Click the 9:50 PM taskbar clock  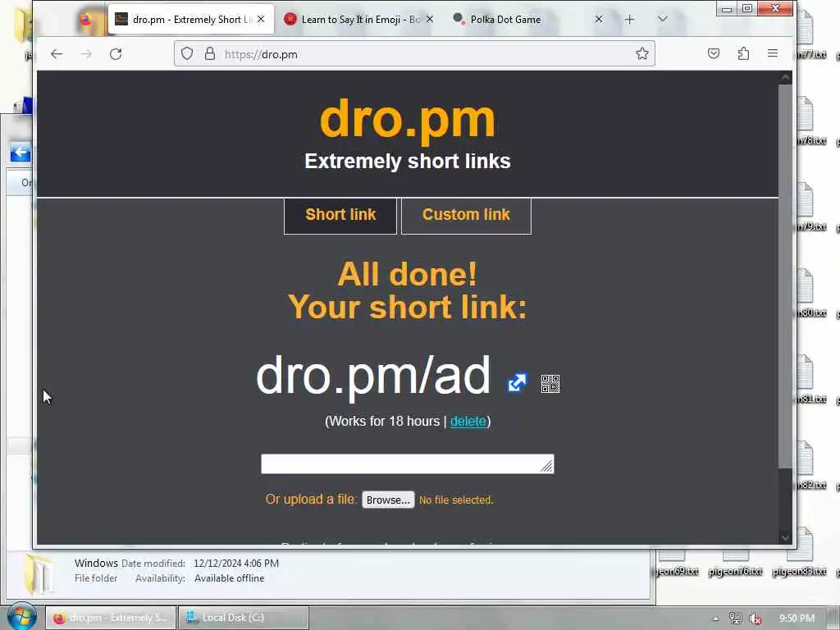tap(797, 619)
